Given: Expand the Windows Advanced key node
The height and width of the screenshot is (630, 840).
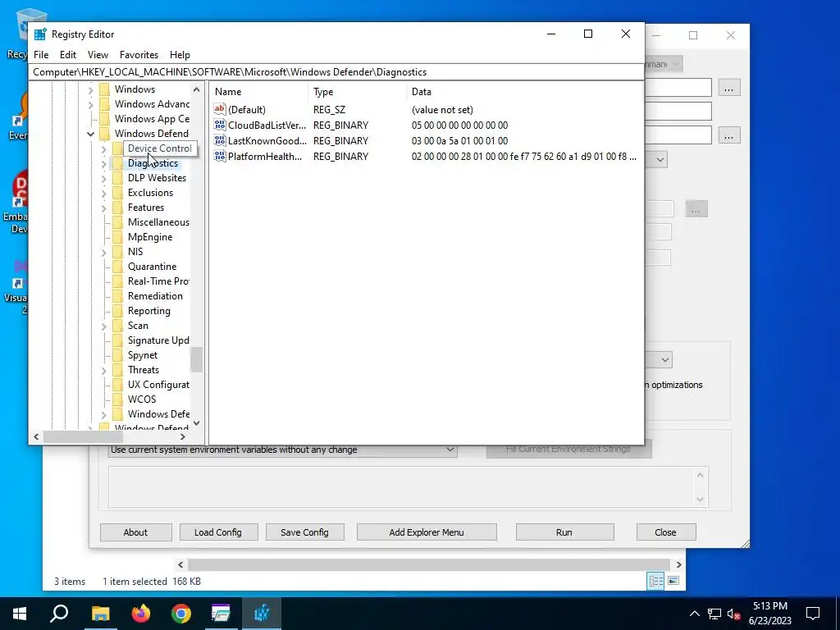Looking at the screenshot, I should click(90, 104).
